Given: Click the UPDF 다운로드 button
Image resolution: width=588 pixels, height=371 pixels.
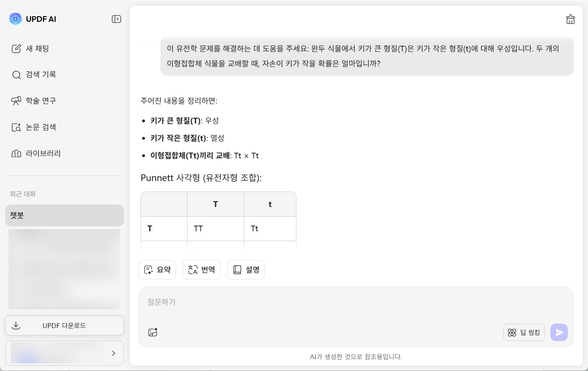Looking at the screenshot, I should [64, 326].
